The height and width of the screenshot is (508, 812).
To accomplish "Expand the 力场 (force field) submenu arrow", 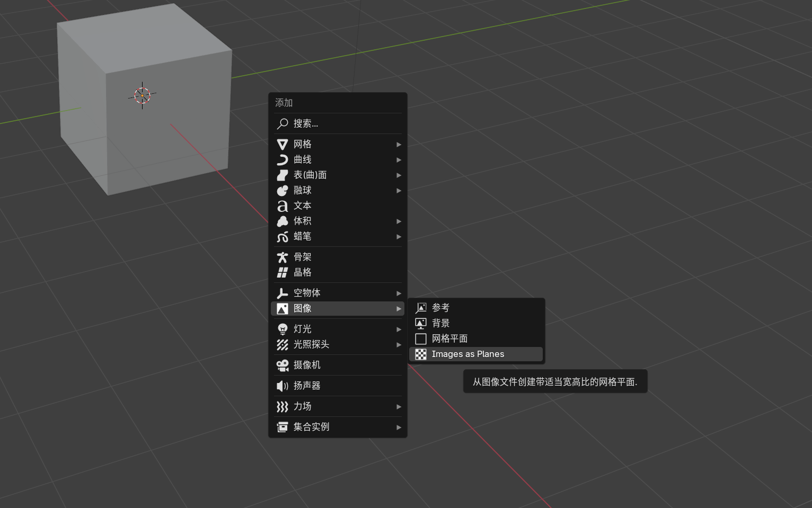I will click(399, 406).
